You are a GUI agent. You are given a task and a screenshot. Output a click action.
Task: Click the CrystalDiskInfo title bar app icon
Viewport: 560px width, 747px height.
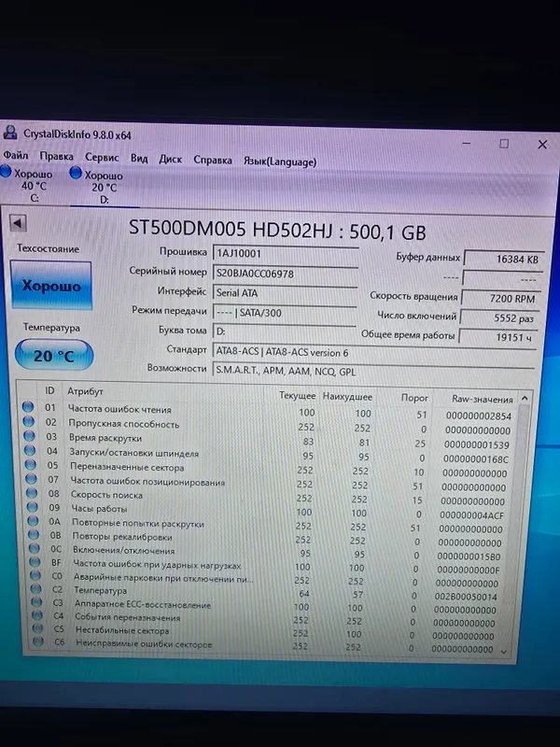(10, 132)
